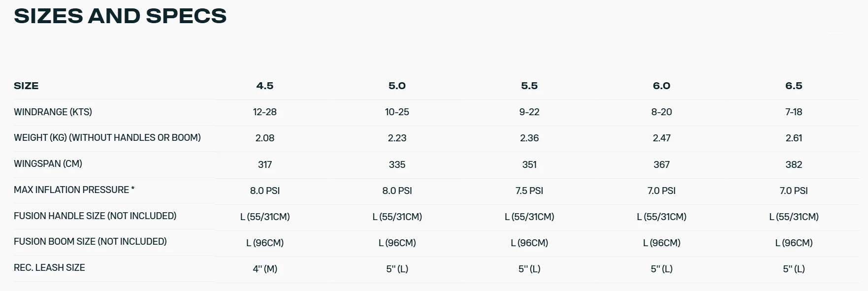Select the 4.5 size column header
Image resolution: width=868 pixels, height=291 pixels.
click(x=265, y=86)
